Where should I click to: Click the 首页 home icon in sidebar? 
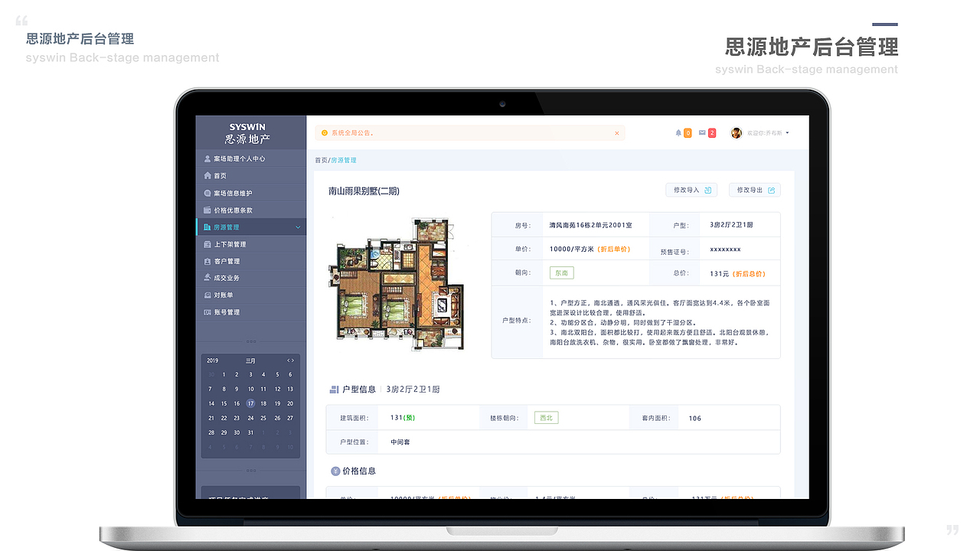tap(207, 176)
